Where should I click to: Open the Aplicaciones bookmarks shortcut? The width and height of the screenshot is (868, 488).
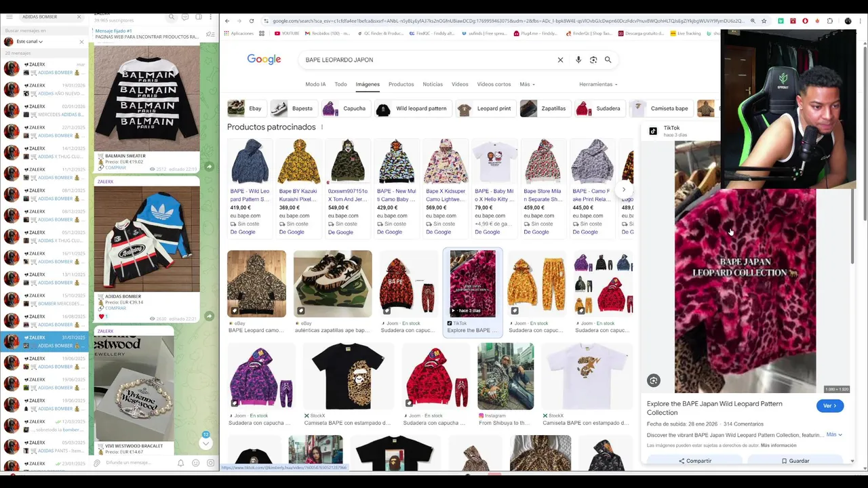(239, 33)
